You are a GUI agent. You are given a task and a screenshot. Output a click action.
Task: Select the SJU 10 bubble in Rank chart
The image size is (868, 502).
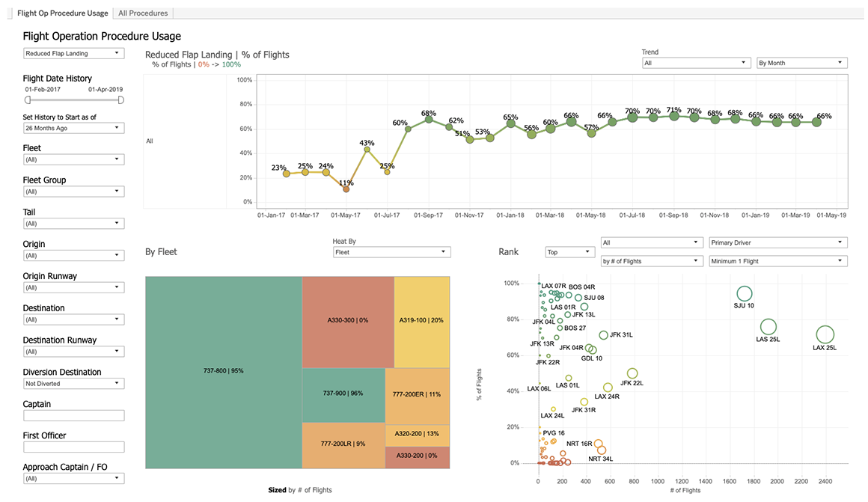pyautogui.click(x=744, y=294)
